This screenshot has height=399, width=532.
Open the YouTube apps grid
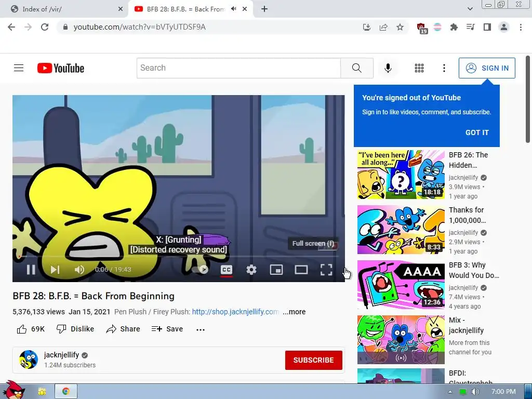click(x=419, y=68)
